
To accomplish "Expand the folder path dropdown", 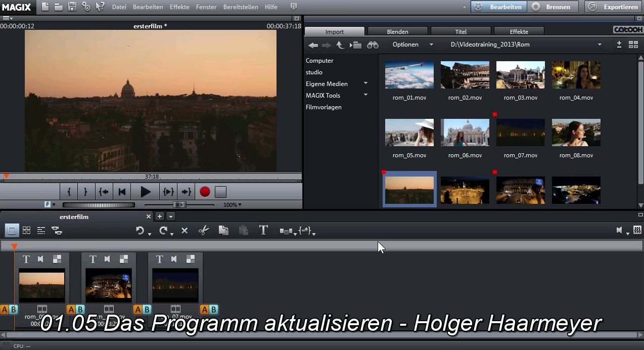I will (x=600, y=45).
